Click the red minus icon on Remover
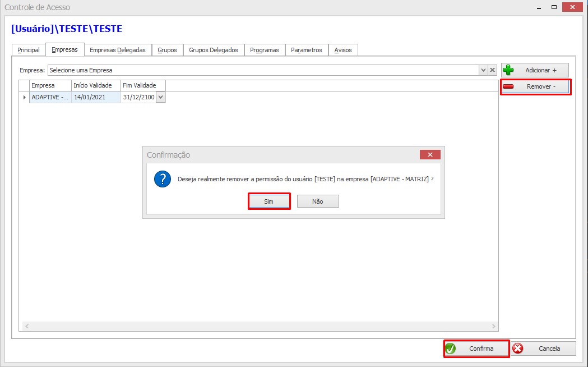The image size is (588, 367). [x=508, y=86]
